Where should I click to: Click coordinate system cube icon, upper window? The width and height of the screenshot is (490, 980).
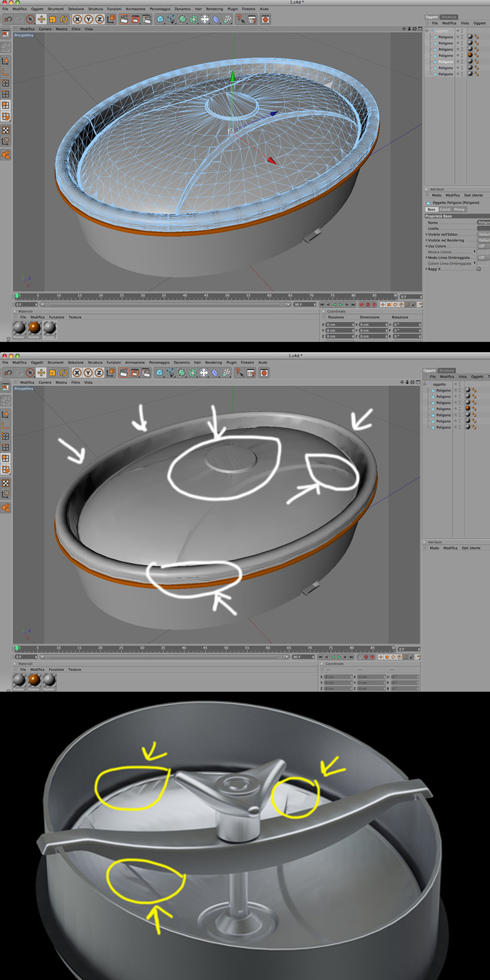[x=111, y=19]
